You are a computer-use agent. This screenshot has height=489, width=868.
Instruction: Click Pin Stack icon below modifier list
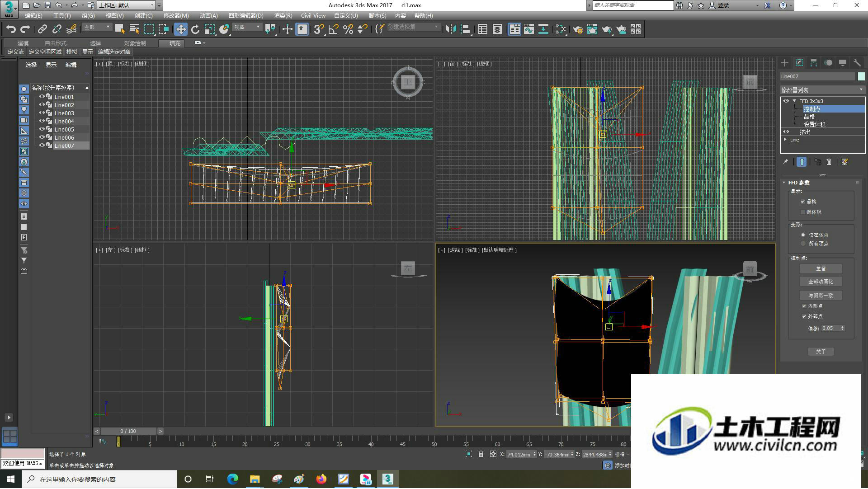[786, 162]
